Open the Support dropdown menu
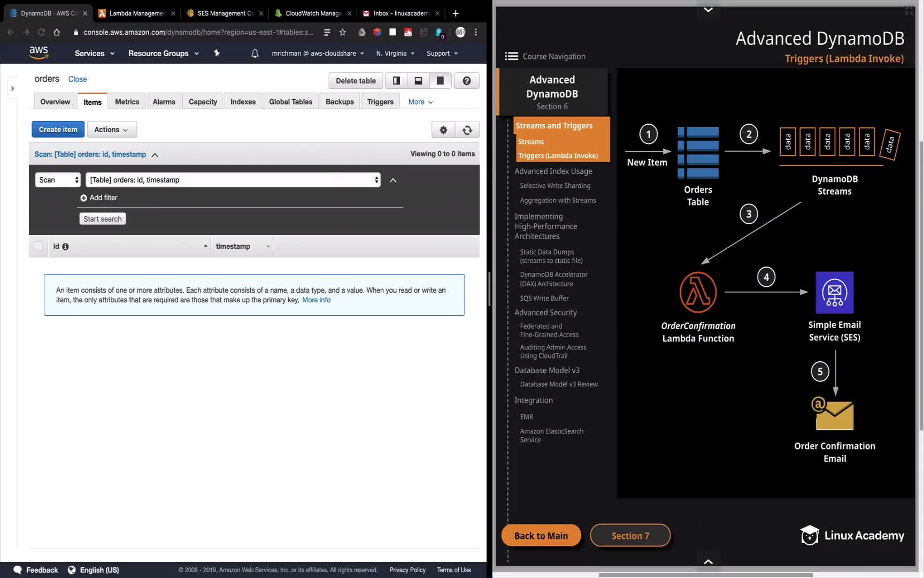Viewport: 924px width, 578px height. [442, 54]
